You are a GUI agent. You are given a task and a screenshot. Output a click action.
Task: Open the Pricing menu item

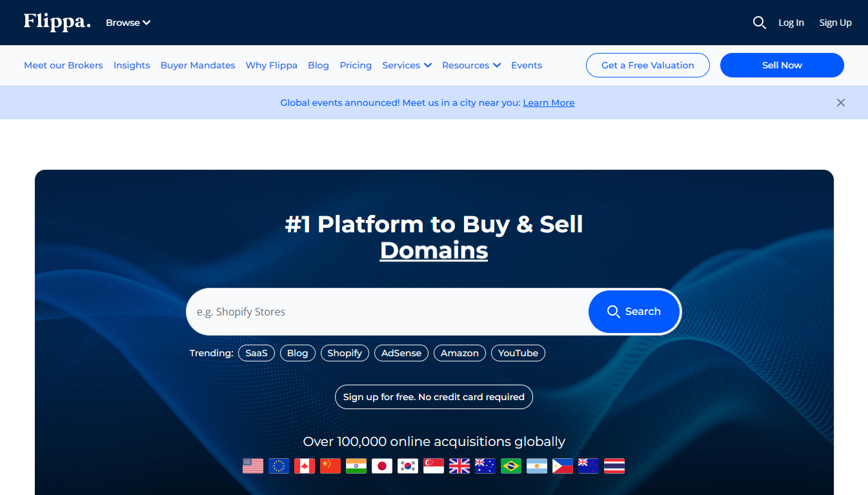tap(356, 65)
